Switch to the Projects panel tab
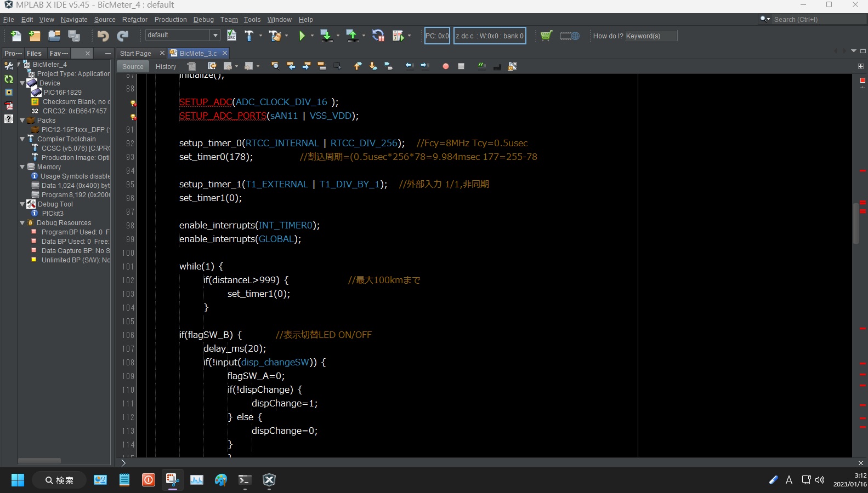This screenshot has width=868, height=493. pos(13,53)
